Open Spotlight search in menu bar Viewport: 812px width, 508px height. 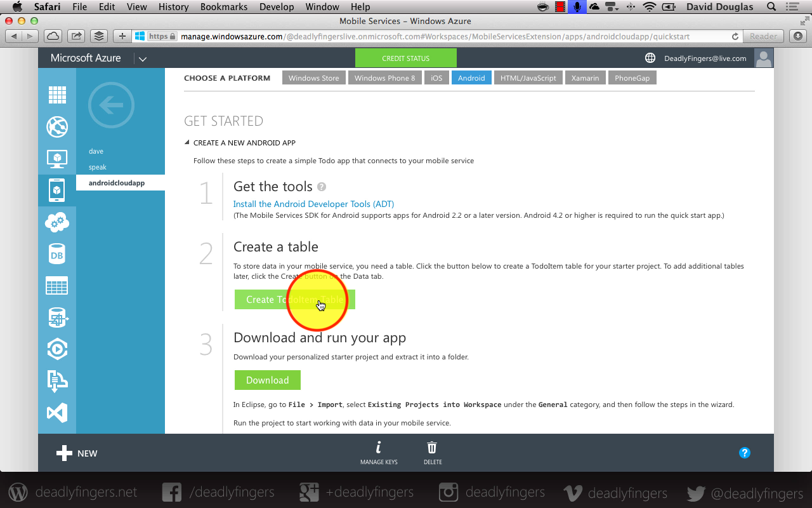(771, 7)
